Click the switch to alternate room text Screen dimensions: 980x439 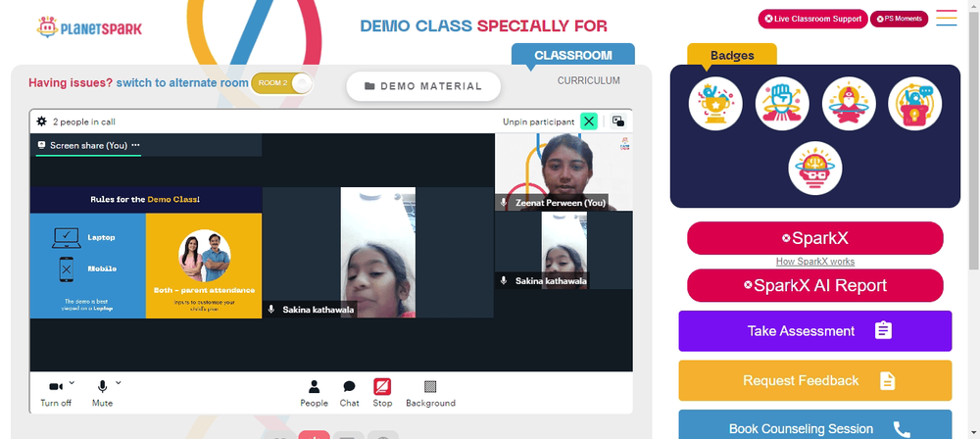(x=182, y=83)
